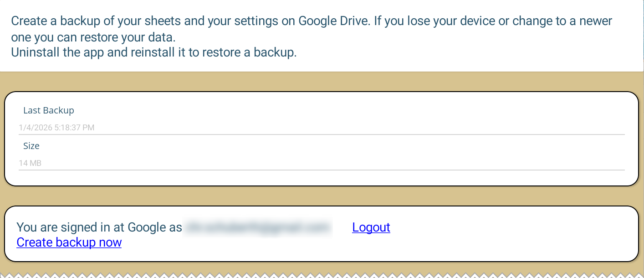The height and width of the screenshot is (278, 644).
Task: Click the tan background between the two panels
Action: click(x=319, y=196)
